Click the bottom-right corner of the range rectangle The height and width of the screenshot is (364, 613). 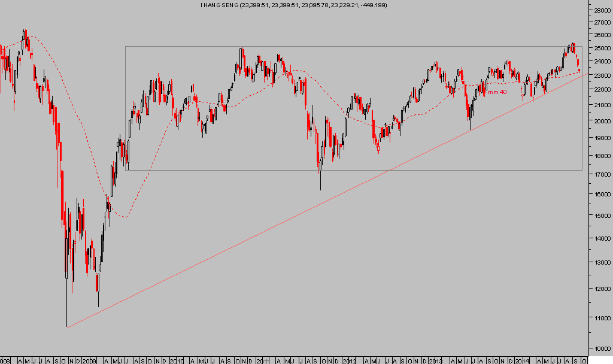tap(582, 169)
